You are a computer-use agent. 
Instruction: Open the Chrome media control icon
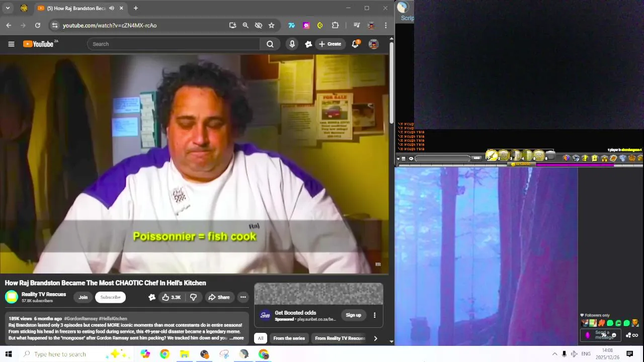[x=357, y=25]
